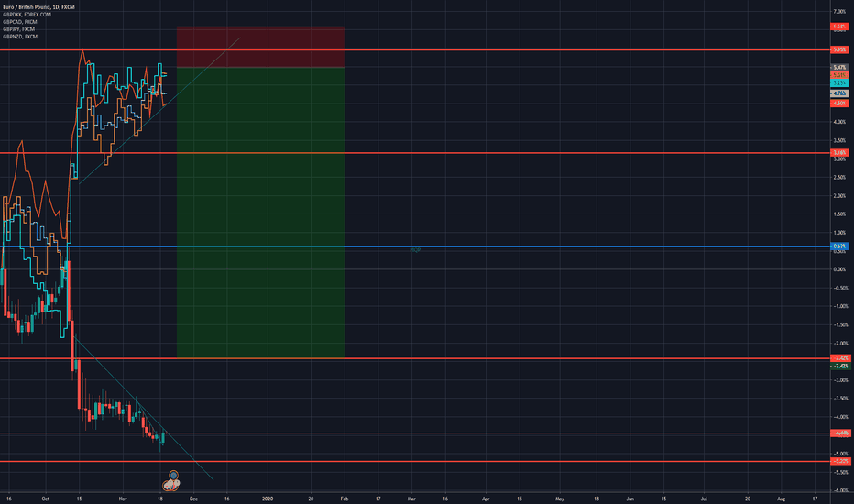Click the cyan 5.25% price axis label

[x=839, y=82]
